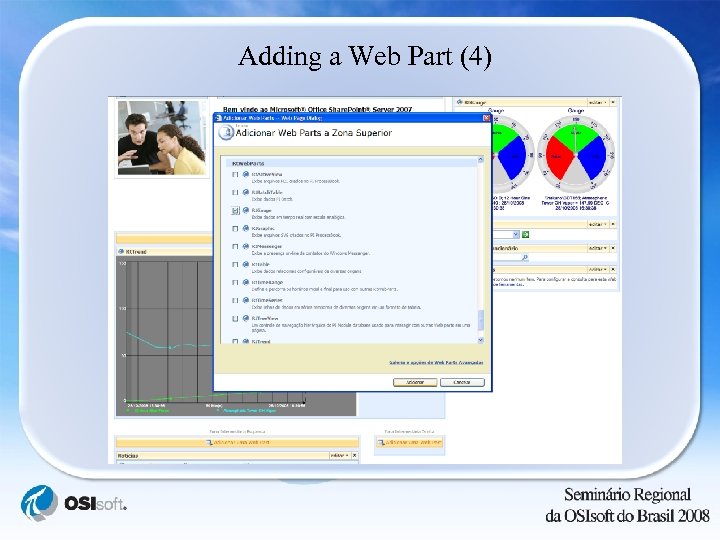
Task: Click the red segment of right gauge
Action: tap(561, 159)
